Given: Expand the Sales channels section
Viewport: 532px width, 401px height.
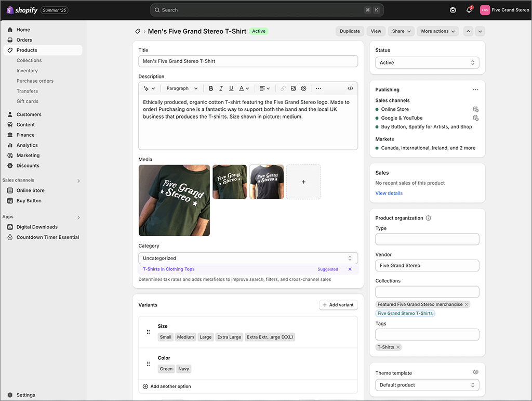Looking at the screenshot, I should pos(78,180).
